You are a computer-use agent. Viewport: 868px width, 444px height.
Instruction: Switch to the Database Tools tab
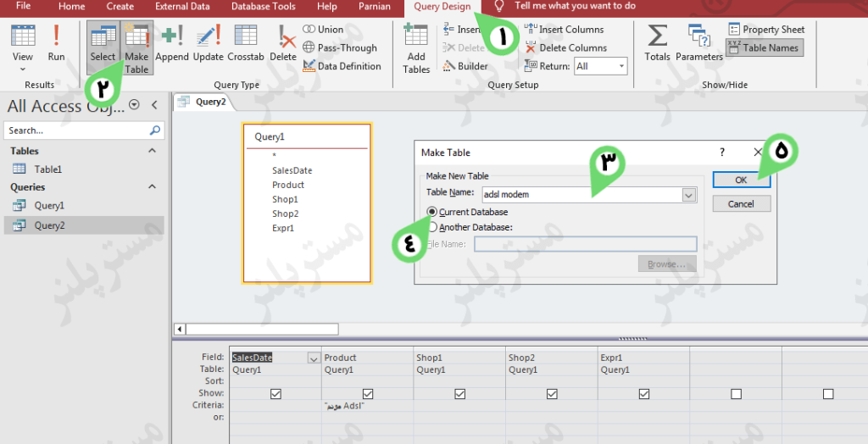coord(264,7)
